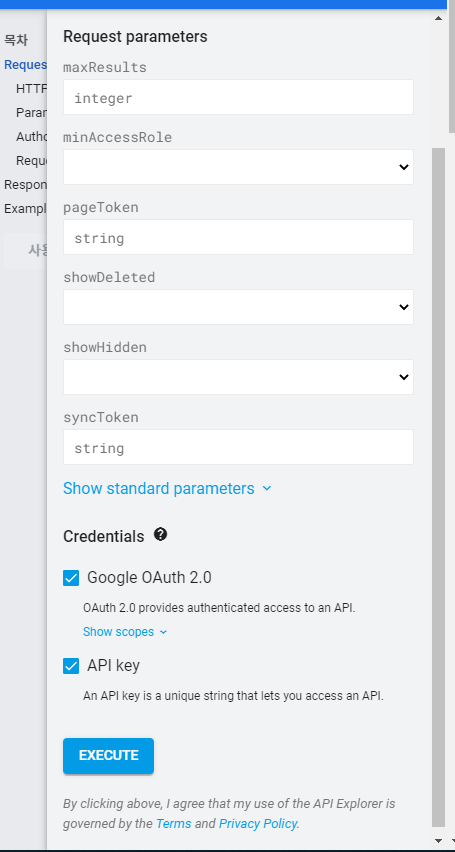Viewport: 455px width, 852px height.
Task: Click the scrollbar down arrow at bottom
Action: [x=438, y=840]
